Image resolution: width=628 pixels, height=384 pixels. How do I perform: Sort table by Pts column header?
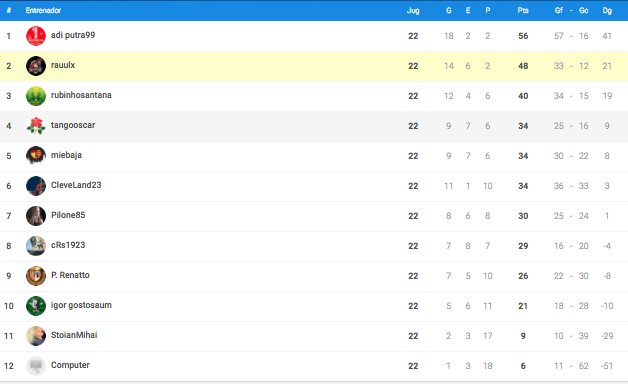click(x=523, y=10)
